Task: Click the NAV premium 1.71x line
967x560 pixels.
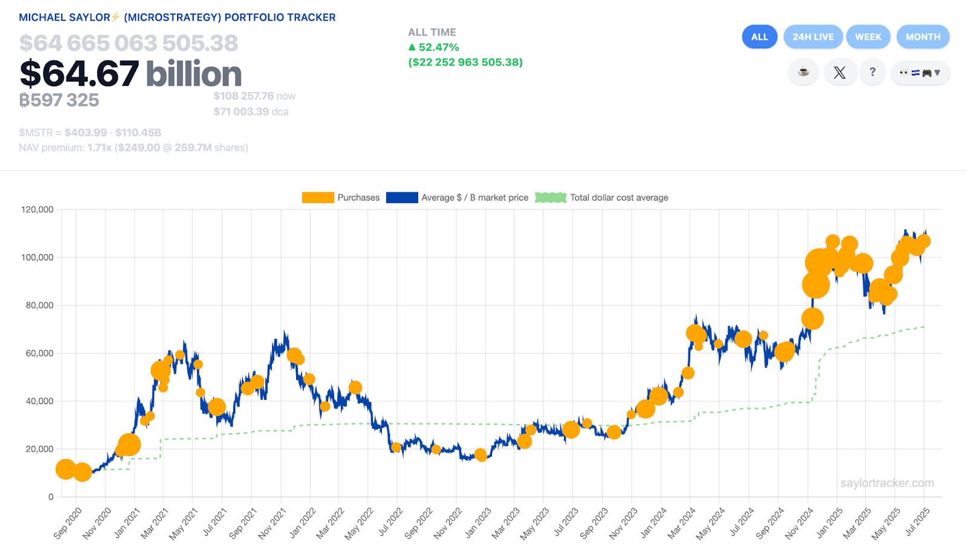Action: pyautogui.click(x=133, y=147)
